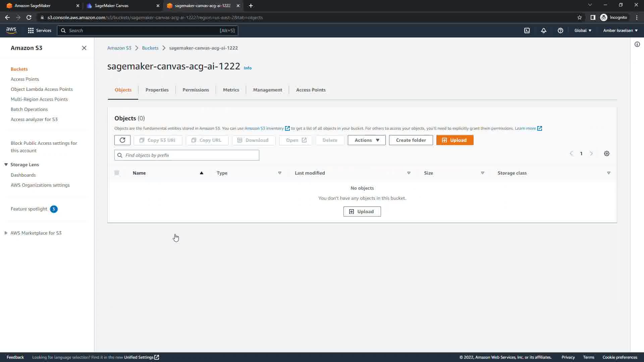Click the AWS logo home icon
This screenshot has width=644, height=362.
pos(11,30)
